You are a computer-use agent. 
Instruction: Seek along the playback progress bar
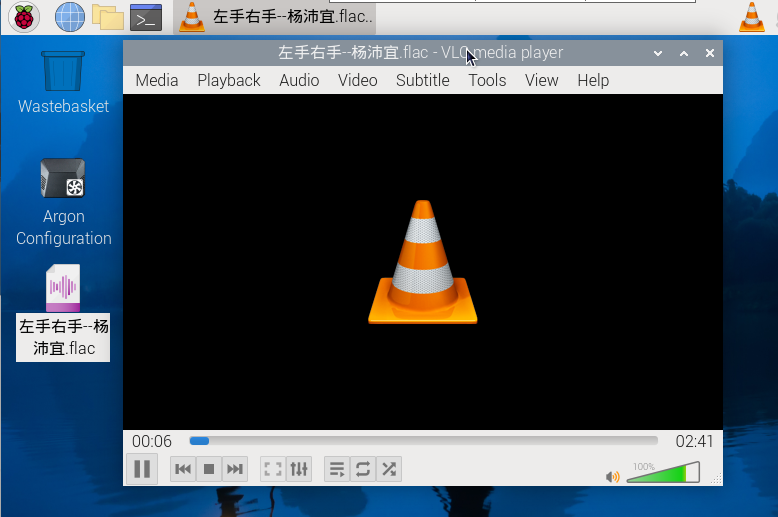click(423, 441)
